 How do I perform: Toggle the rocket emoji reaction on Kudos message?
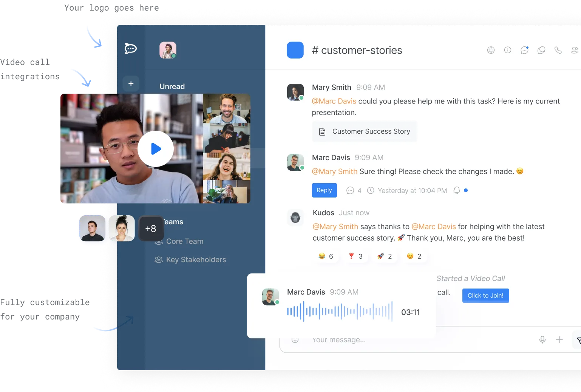point(385,256)
